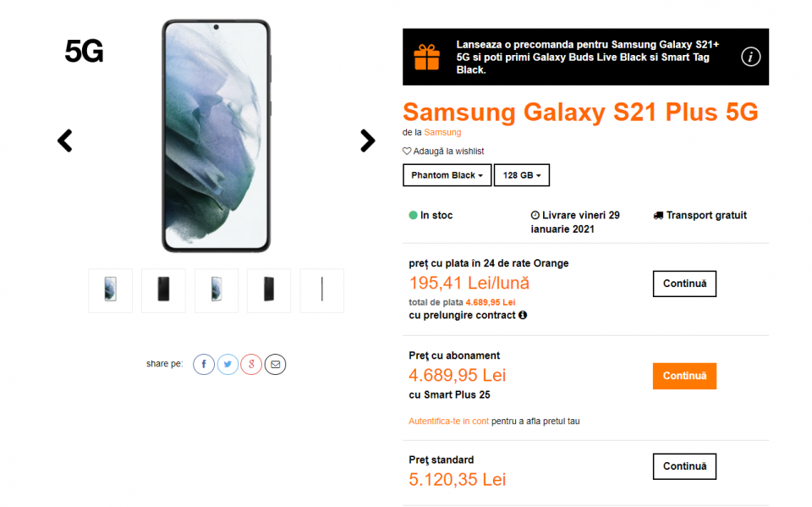The height and width of the screenshot is (507, 812).
Task: Click the contract extension info icon
Action: tap(523, 315)
